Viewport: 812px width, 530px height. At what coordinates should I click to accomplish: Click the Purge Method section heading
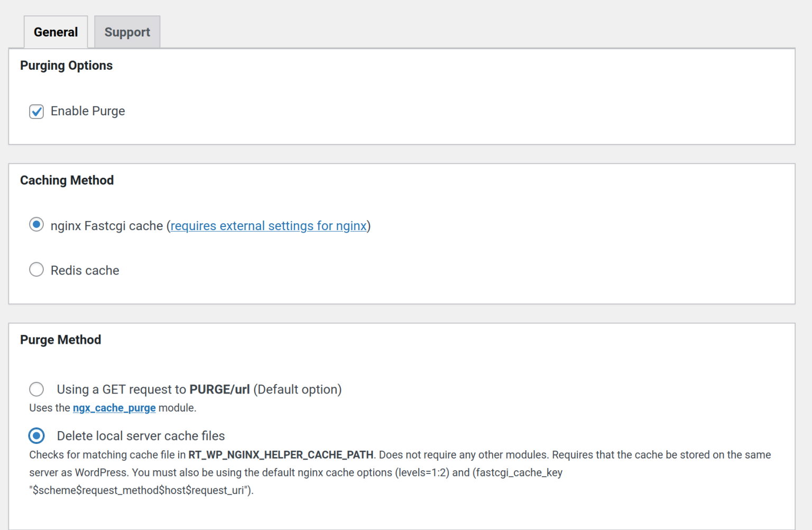[61, 340]
